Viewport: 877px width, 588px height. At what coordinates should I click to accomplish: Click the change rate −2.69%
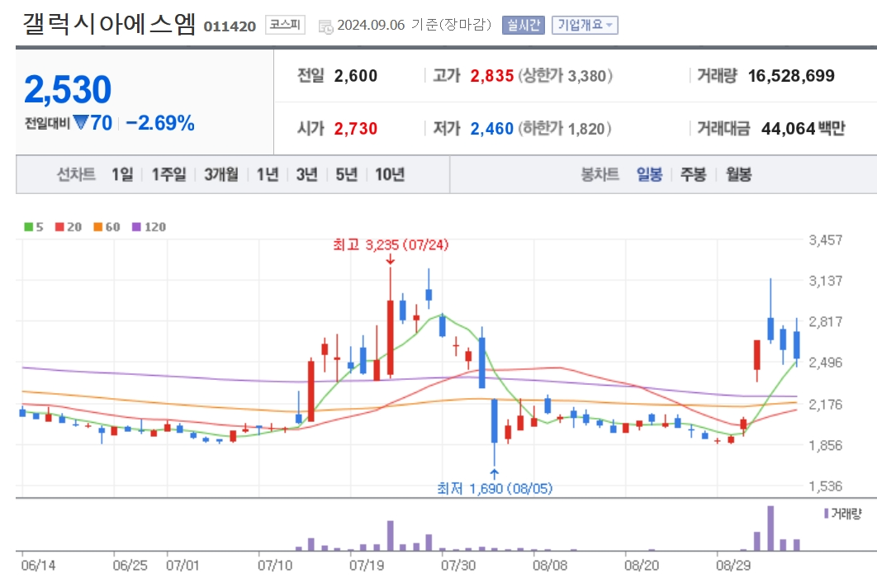(x=160, y=123)
